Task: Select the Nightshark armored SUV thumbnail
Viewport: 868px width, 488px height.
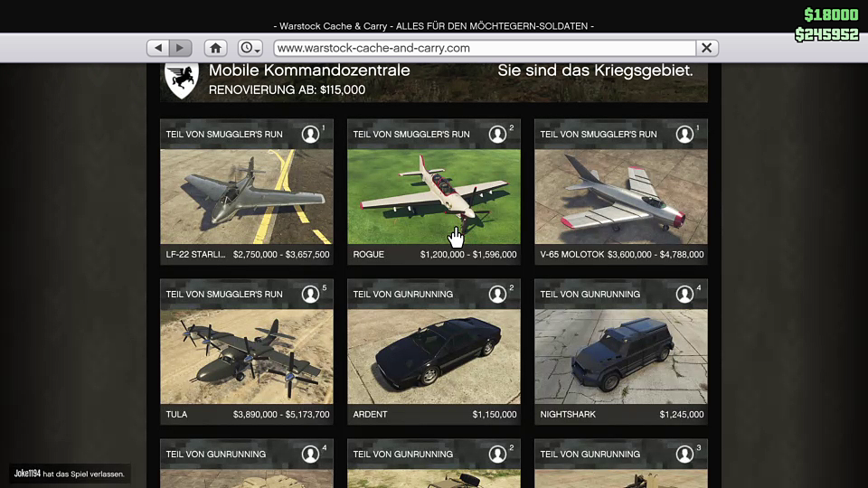Action: (621, 356)
